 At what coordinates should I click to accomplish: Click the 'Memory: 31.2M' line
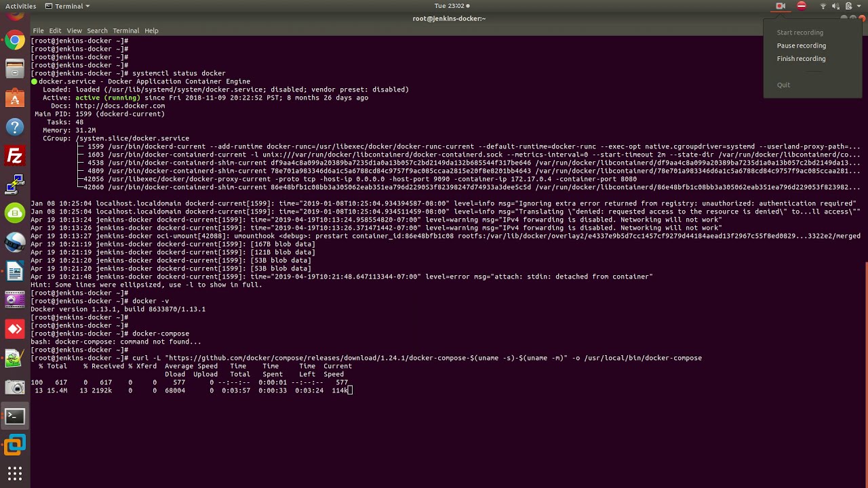(x=69, y=130)
